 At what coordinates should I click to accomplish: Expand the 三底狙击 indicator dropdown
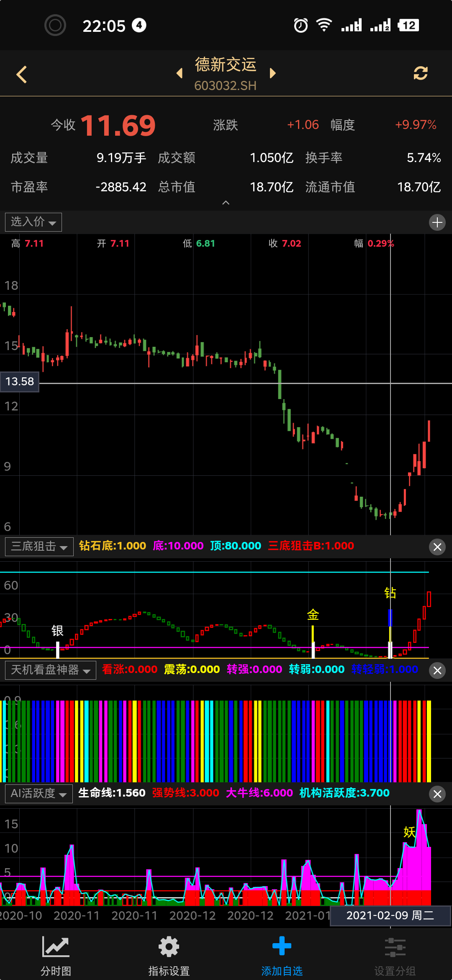[x=39, y=547]
